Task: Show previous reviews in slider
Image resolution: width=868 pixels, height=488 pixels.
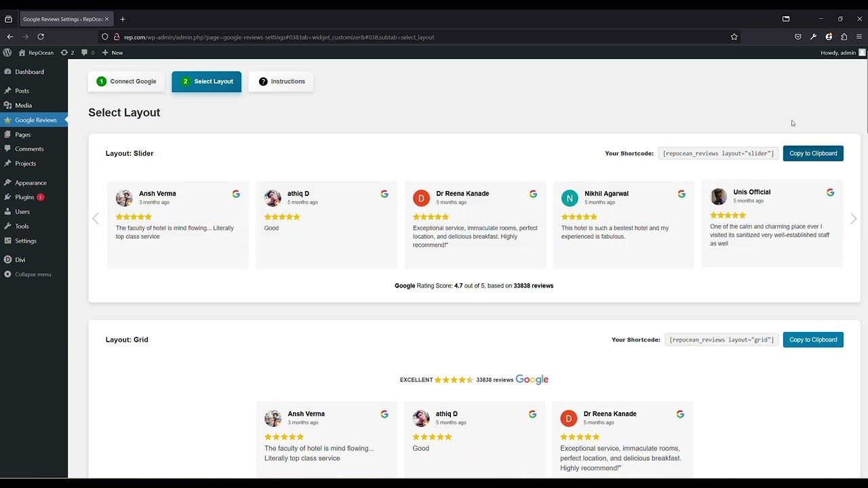Action: pyautogui.click(x=96, y=218)
